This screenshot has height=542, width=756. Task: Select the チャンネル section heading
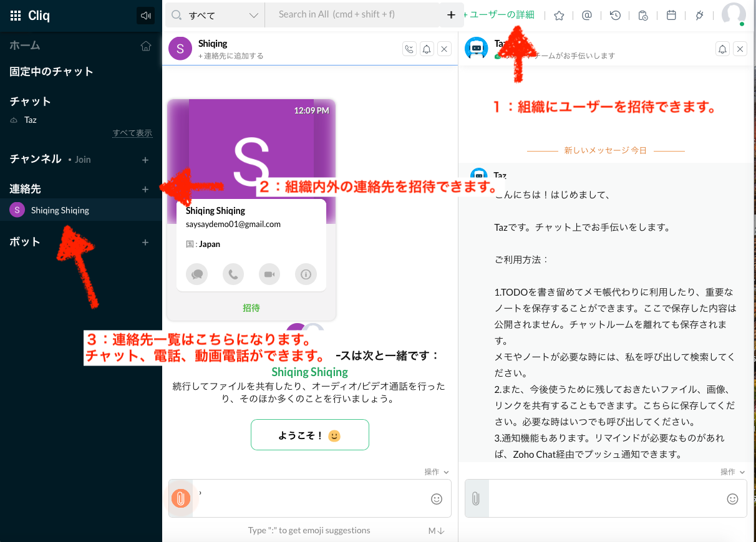pos(35,159)
